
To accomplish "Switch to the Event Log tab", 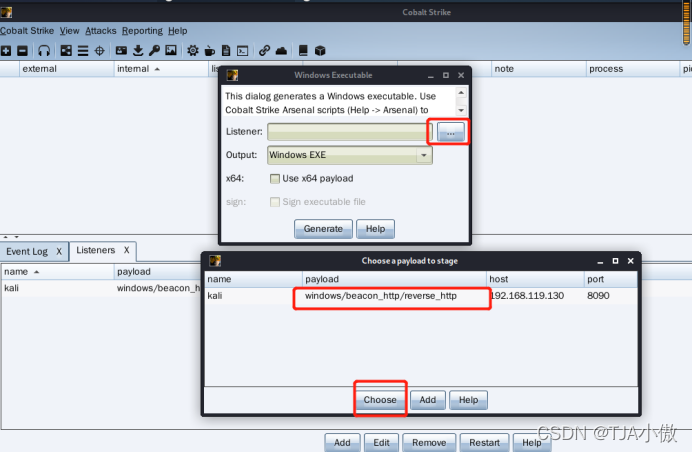I will 27,251.
